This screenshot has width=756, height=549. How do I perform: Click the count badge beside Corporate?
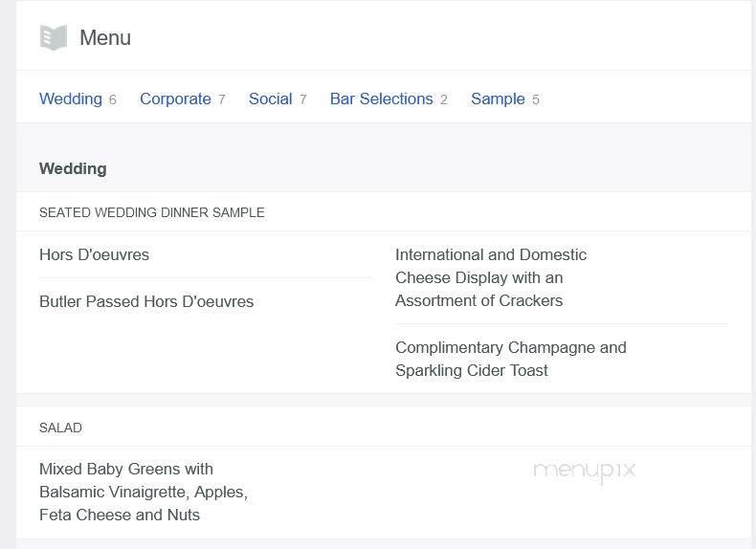coord(221,99)
